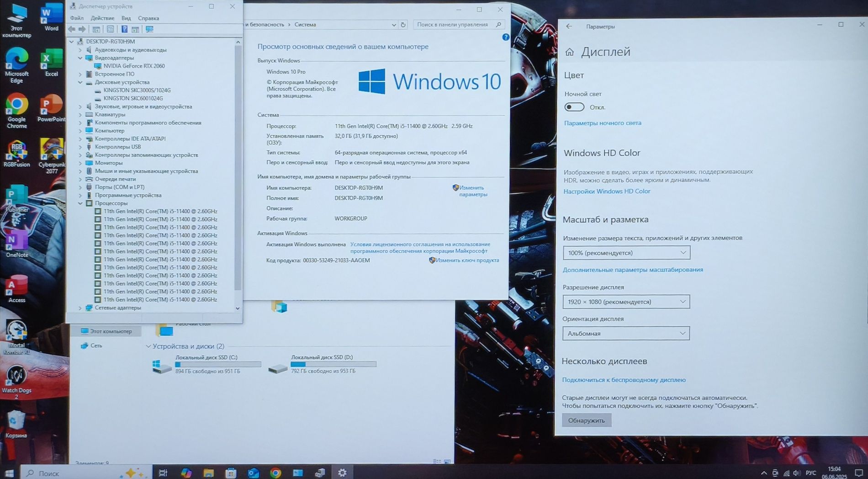868x479 pixels.
Task: Open Word desktop shortcut
Action: [51, 16]
